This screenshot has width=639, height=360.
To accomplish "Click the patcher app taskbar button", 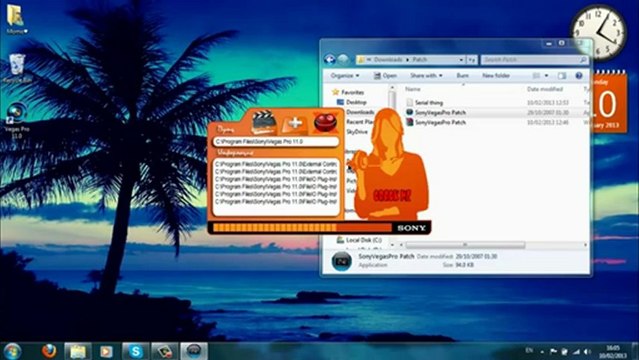I will click(194, 351).
